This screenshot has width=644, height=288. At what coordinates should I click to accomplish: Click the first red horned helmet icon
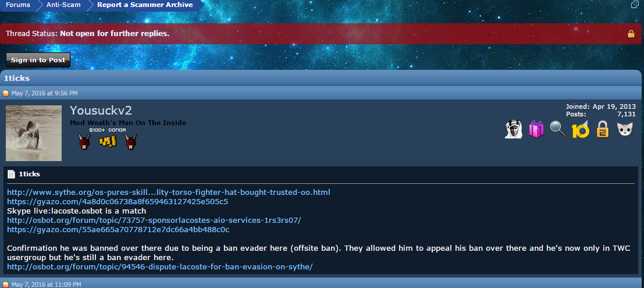coord(84,141)
